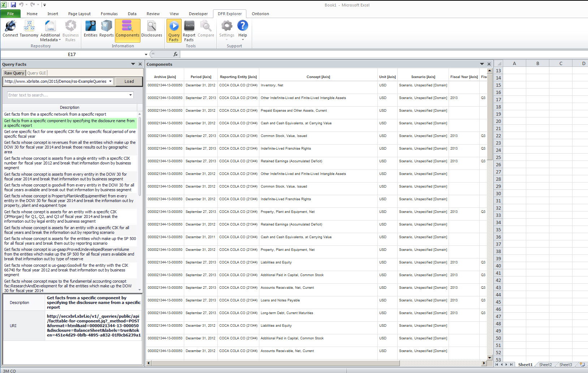588x373 pixels.
Task: Open the Entities information icon
Action: coord(90,29)
